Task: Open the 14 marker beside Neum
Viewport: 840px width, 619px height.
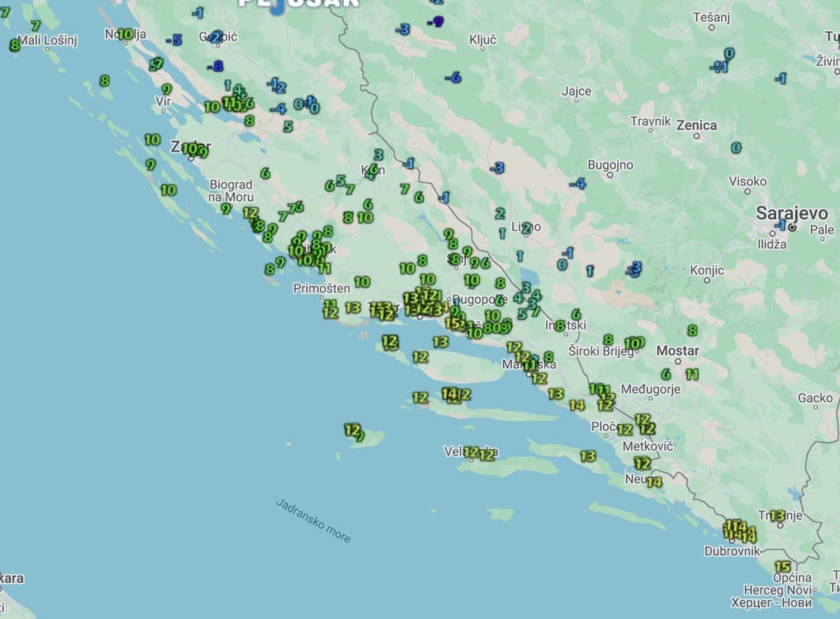Action: tap(654, 481)
